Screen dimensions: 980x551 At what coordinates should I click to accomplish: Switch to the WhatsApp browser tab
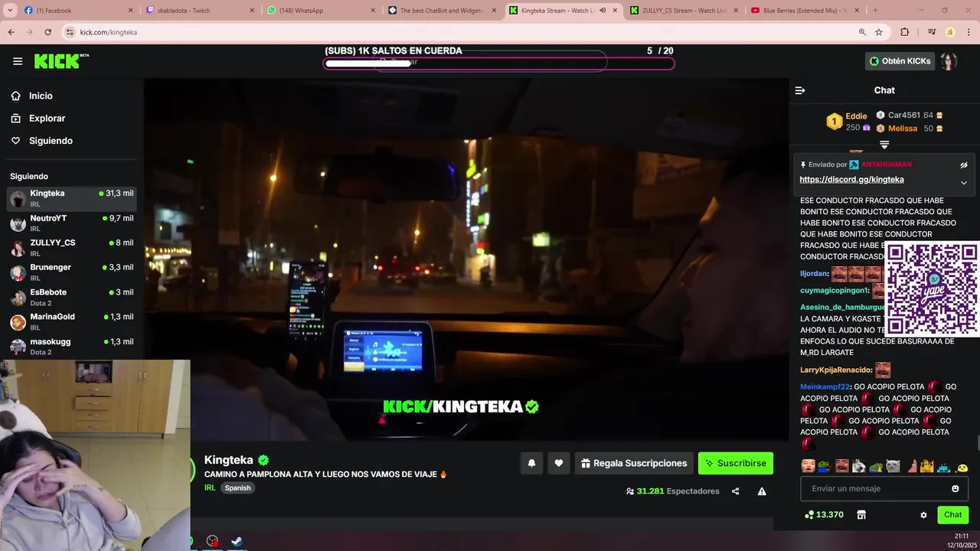[x=320, y=11]
